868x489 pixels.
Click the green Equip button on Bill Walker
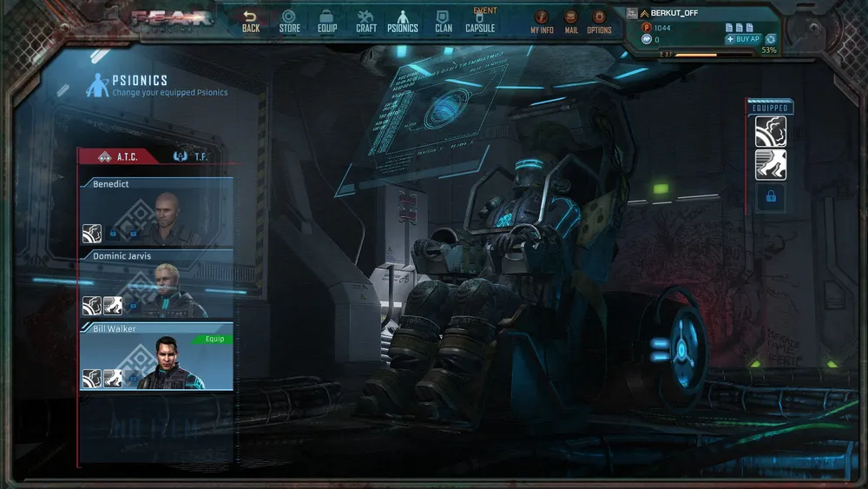[x=214, y=339]
